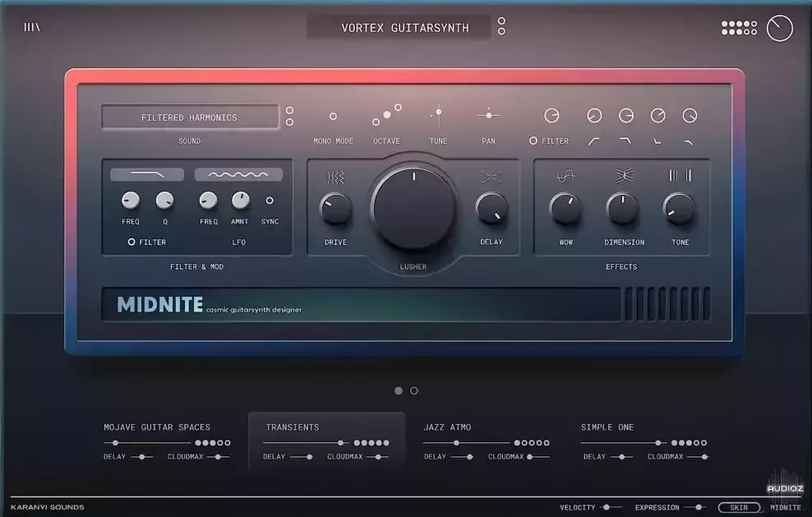This screenshot has width=812, height=517.
Task: Click the decay envelope knob
Action: point(626,116)
